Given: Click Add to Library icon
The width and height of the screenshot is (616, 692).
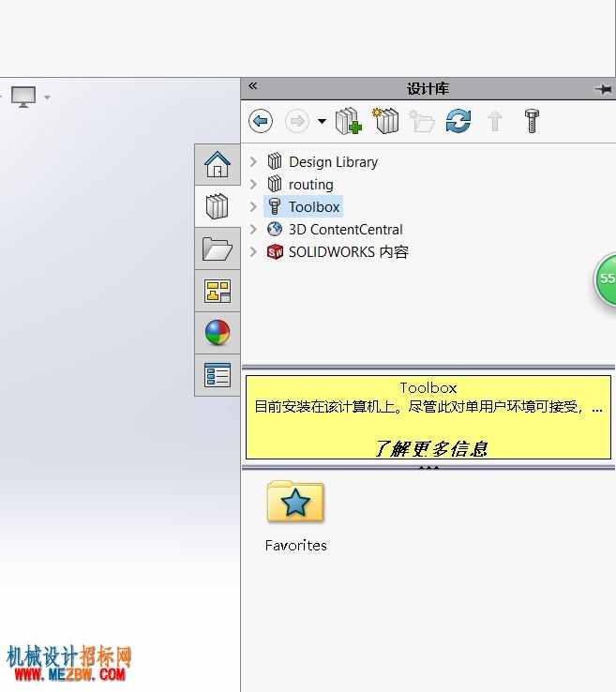Looking at the screenshot, I should (x=349, y=121).
